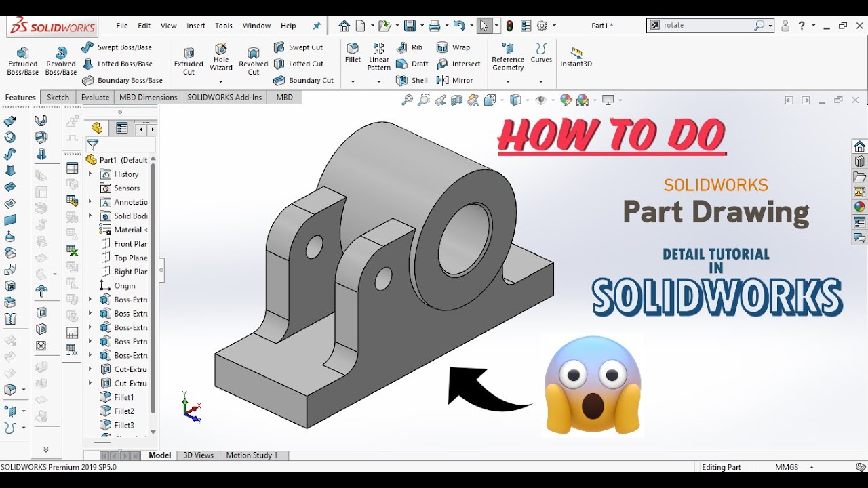The width and height of the screenshot is (868, 488).
Task: Toggle Instant3D mode
Action: tap(576, 57)
